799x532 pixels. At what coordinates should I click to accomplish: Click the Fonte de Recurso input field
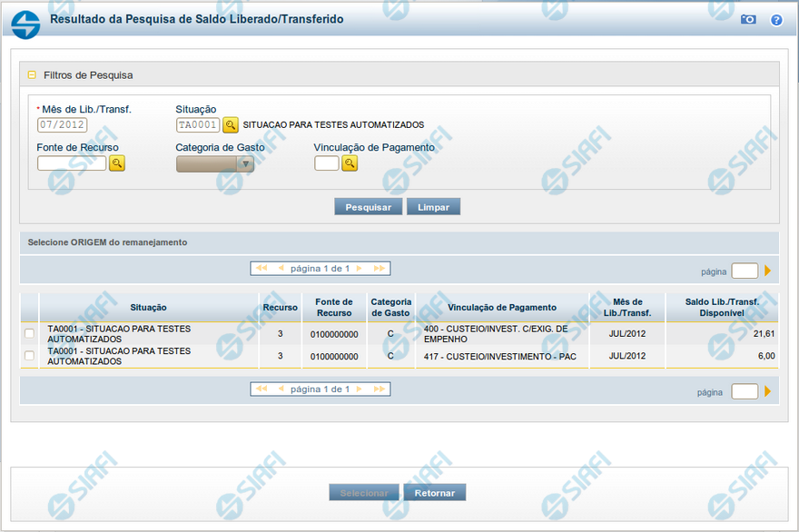click(72, 163)
